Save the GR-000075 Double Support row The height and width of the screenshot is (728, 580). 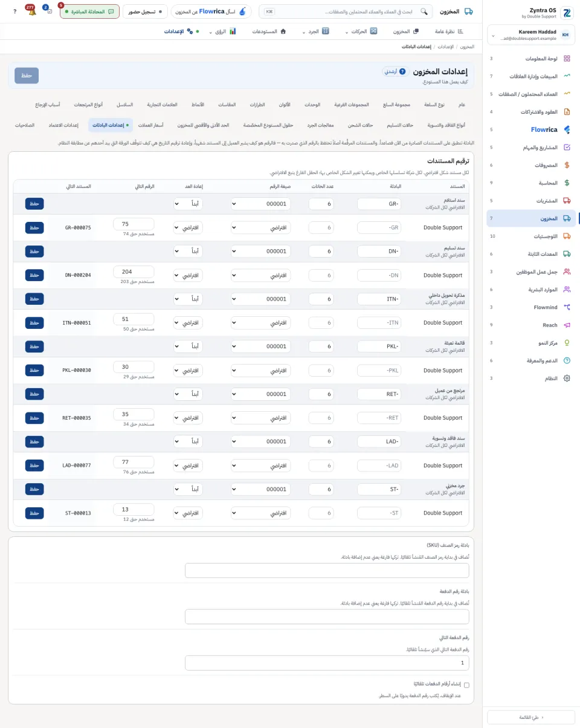coord(34,228)
